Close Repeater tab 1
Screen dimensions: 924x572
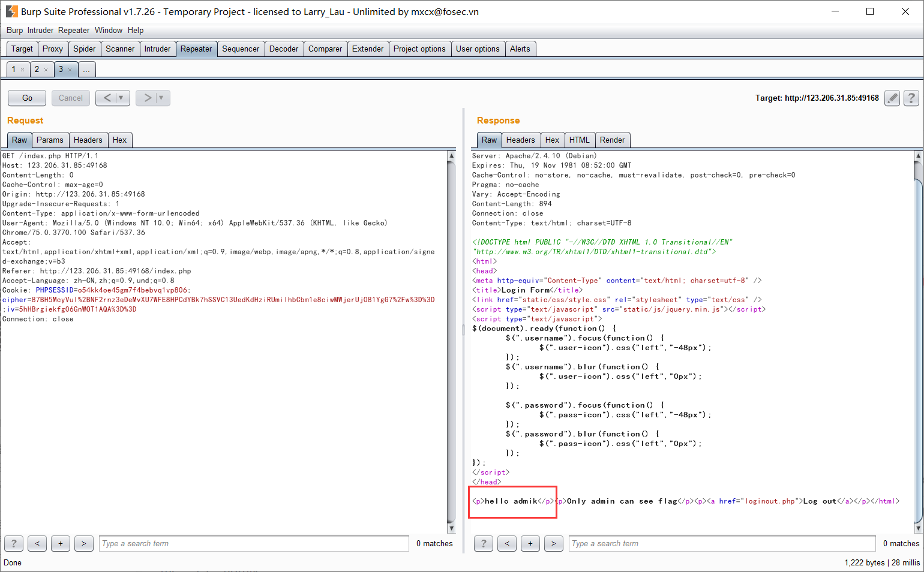pos(23,70)
